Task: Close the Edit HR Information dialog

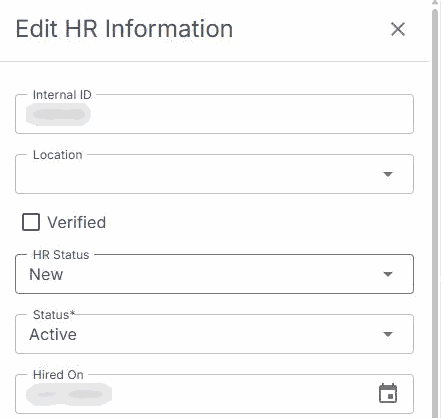Action: [398, 29]
